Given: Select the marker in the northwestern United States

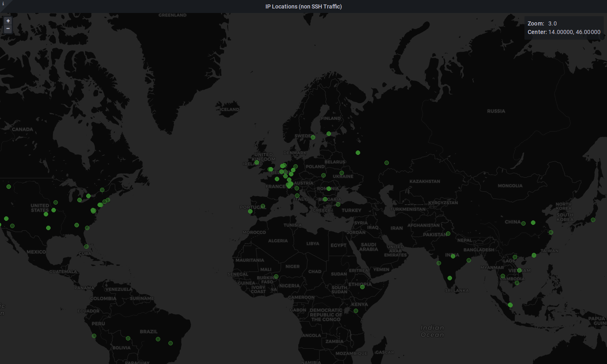Looking at the screenshot, I should [x=8, y=186].
